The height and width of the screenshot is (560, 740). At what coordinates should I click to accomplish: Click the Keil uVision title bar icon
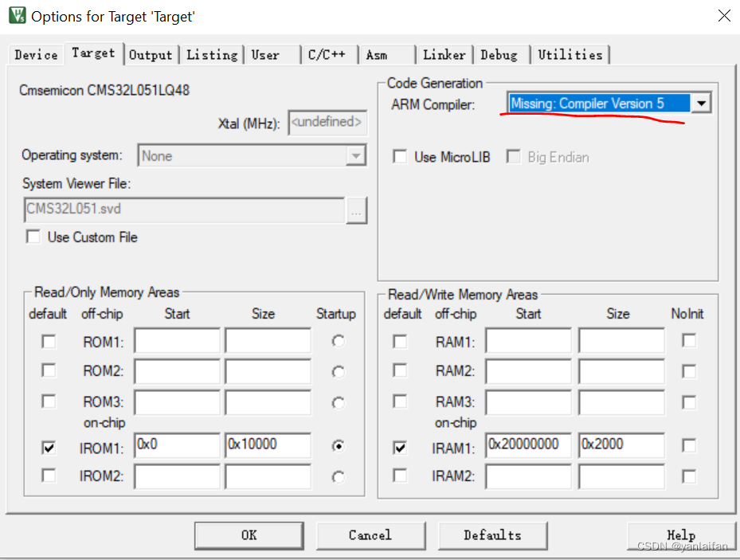pyautogui.click(x=17, y=16)
